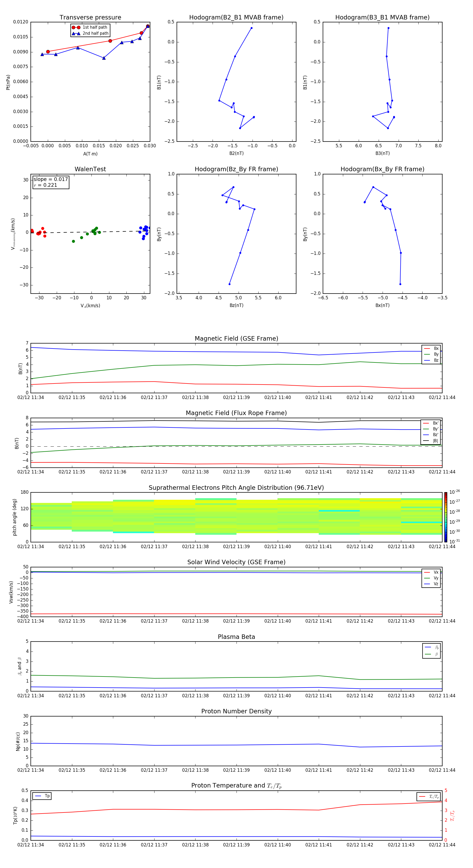Click the 'WalenTest' plot title
Image resolution: width=473 pixels, height=868 pixels.
point(90,169)
